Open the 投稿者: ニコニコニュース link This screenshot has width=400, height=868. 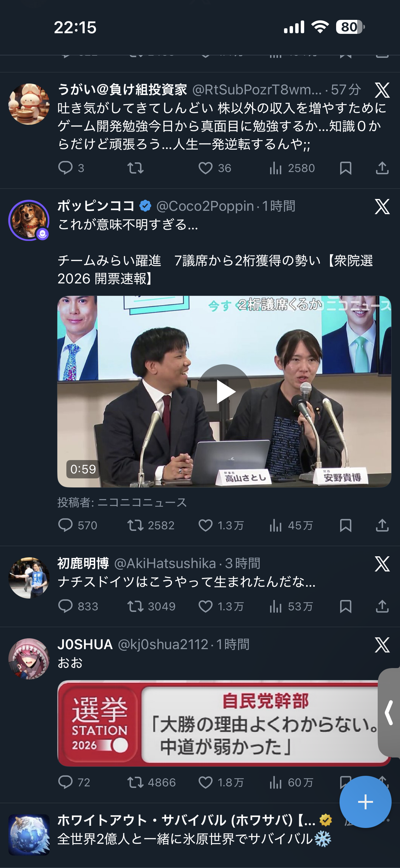click(x=122, y=502)
